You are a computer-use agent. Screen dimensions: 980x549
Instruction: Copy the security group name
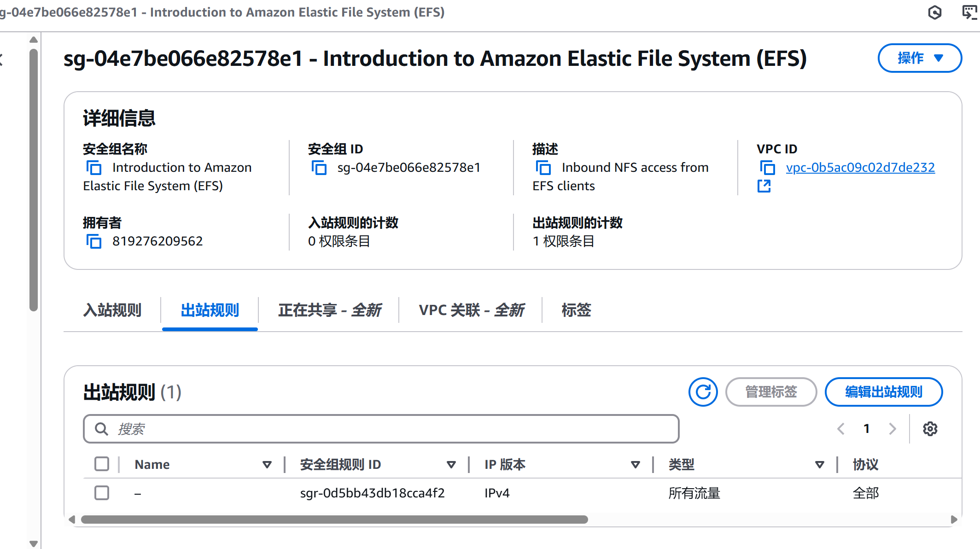[94, 168]
